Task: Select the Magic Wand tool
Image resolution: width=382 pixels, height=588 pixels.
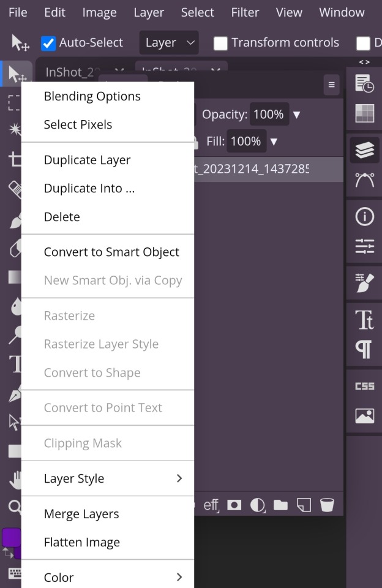Action: point(15,129)
